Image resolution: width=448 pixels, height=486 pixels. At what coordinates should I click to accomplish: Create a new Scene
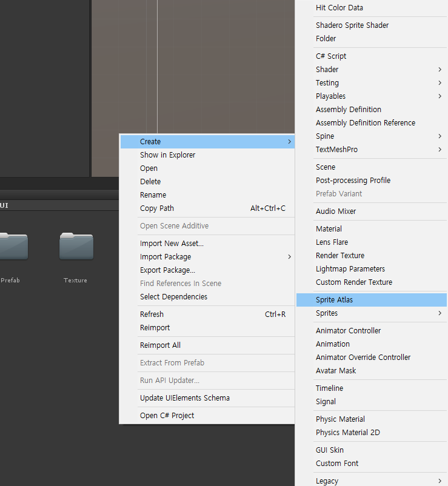[x=372, y=167]
